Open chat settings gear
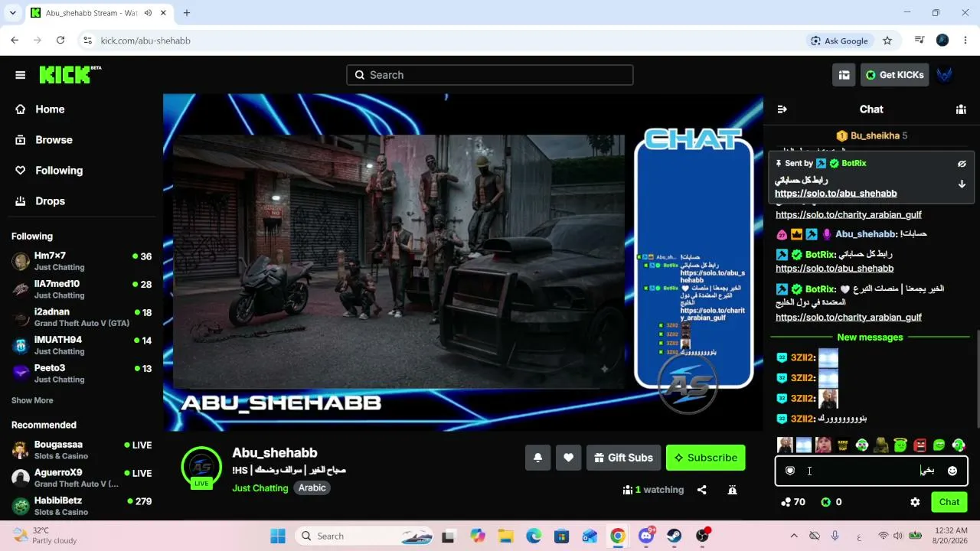 coord(915,502)
